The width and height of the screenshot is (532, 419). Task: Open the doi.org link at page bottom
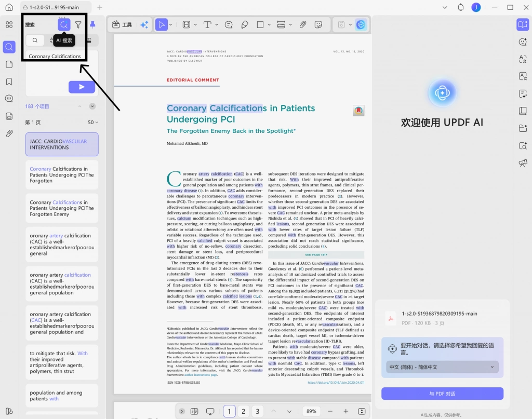[336, 382]
